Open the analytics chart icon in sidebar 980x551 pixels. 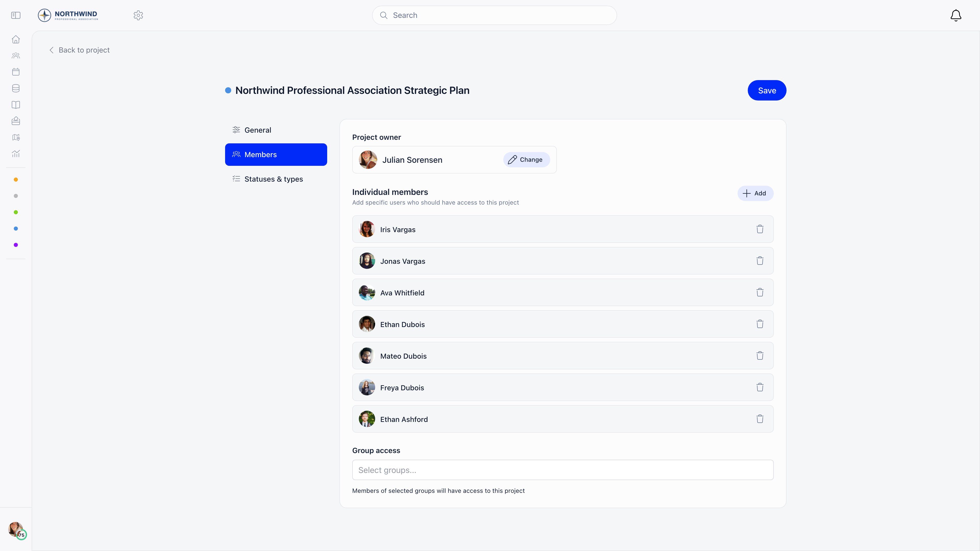[x=16, y=154]
